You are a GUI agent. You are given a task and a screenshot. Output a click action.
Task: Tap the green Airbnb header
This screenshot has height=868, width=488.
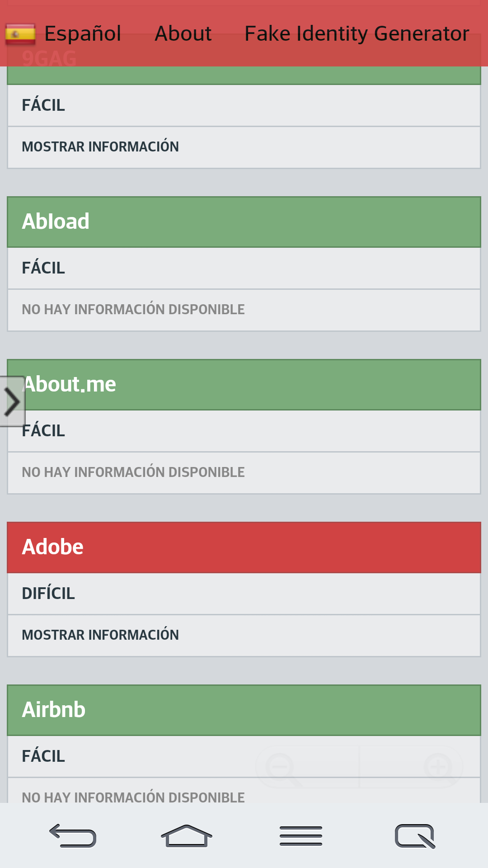244,710
